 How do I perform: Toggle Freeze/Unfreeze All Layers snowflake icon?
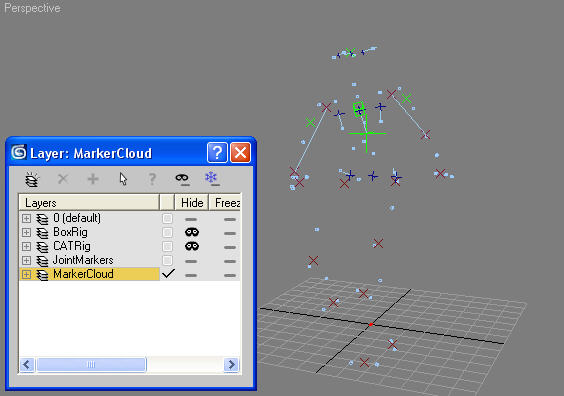click(x=212, y=178)
